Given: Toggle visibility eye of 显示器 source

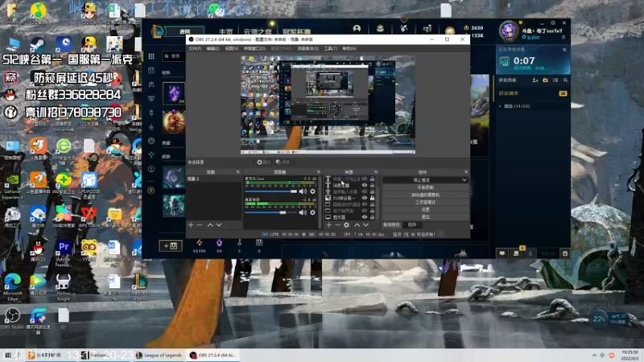Looking at the screenshot, I should coord(365,217).
